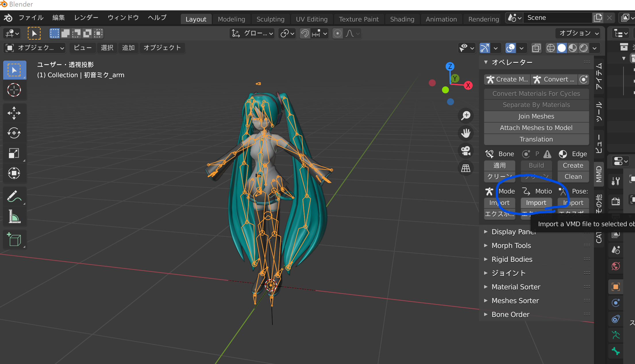This screenshot has height=364, width=635.
Task: Open the オプション dropdown
Action: [578, 33]
